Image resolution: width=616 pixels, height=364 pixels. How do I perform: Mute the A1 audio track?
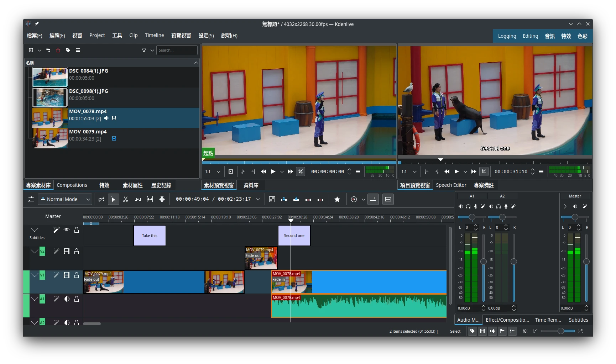tap(67, 299)
